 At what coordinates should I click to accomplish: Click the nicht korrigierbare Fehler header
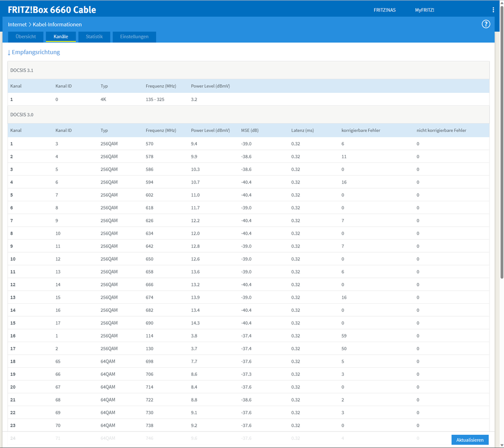[x=441, y=131]
